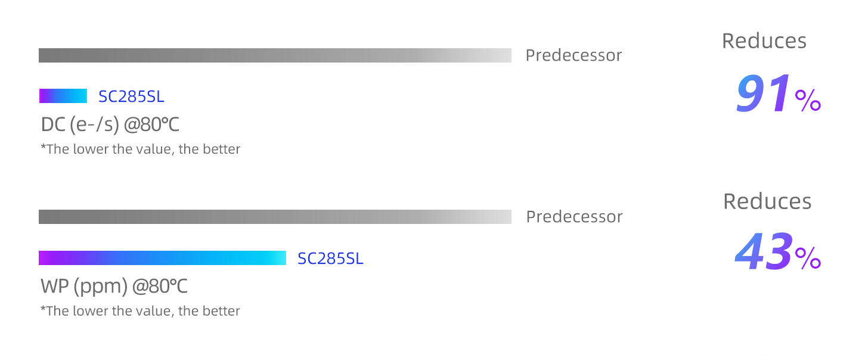Click the lower-value note under the WP heading
Viewport: 868px width, 355px height.
[140, 310]
